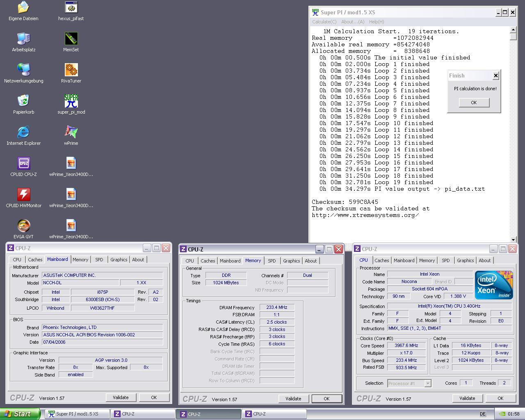Click the NCCH-DL model field
This screenshot has width=525, height=420.
(x=80, y=283)
